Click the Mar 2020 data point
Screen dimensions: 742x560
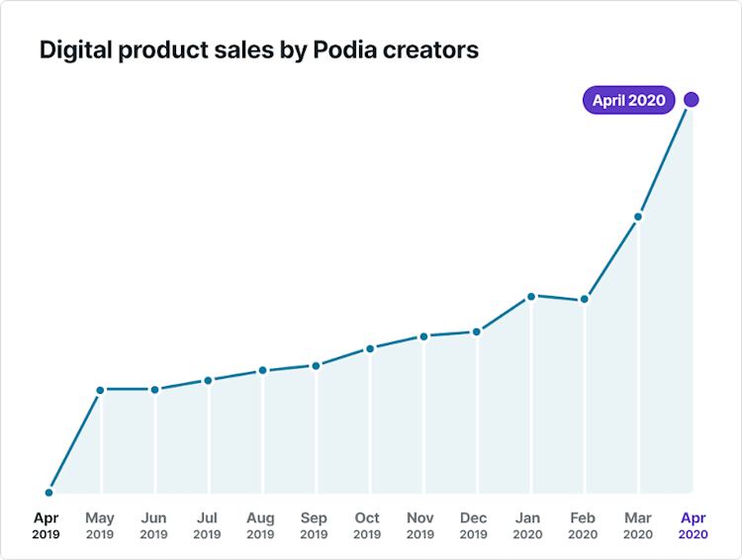[x=638, y=217]
